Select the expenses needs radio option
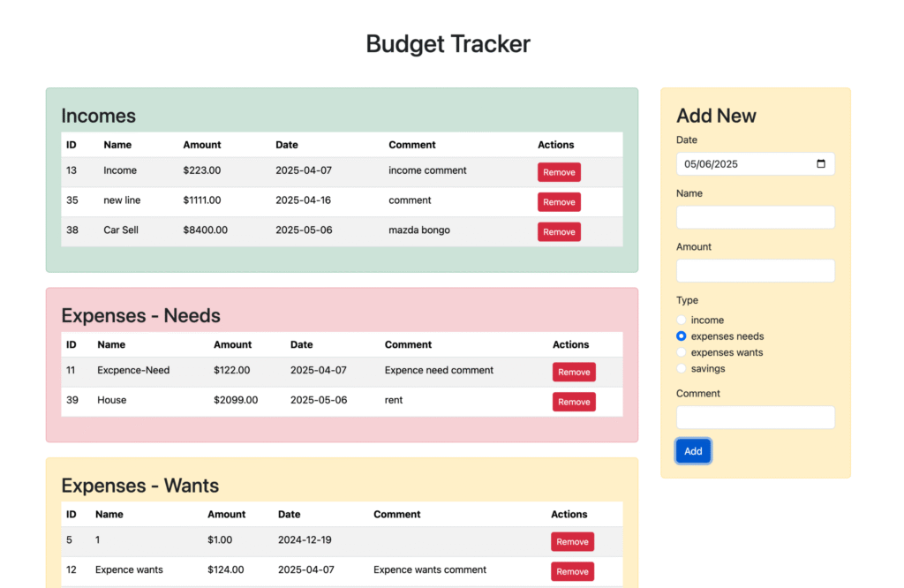Image resolution: width=904 pixels, height=588 pixels. point(682,336)
